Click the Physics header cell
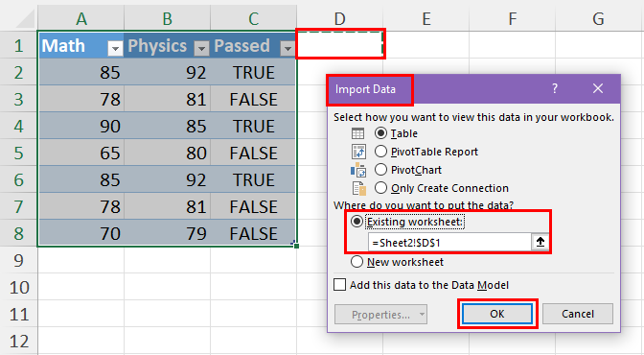Image resolution: width=644 pixels, height=355 pixels. [167, 45]
